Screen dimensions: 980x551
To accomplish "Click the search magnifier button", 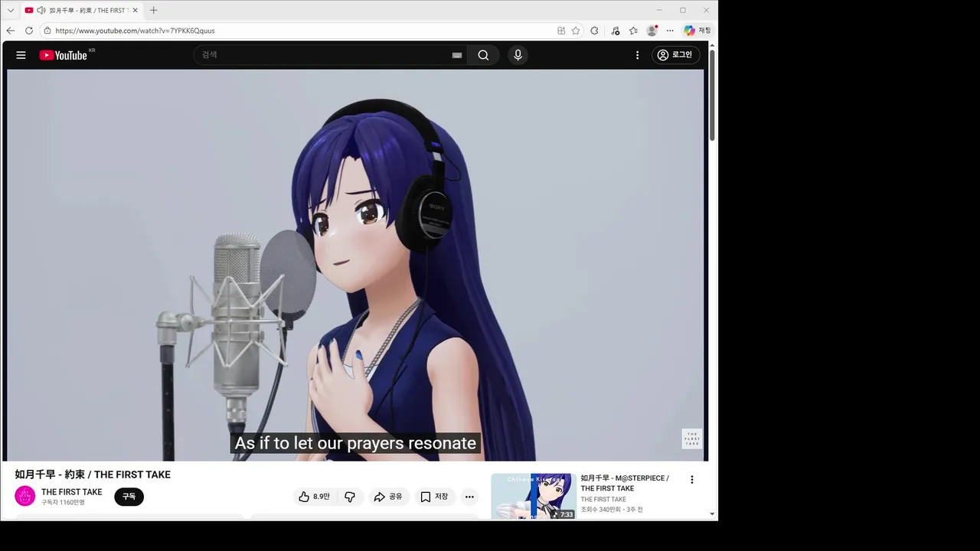I will 483,55.
